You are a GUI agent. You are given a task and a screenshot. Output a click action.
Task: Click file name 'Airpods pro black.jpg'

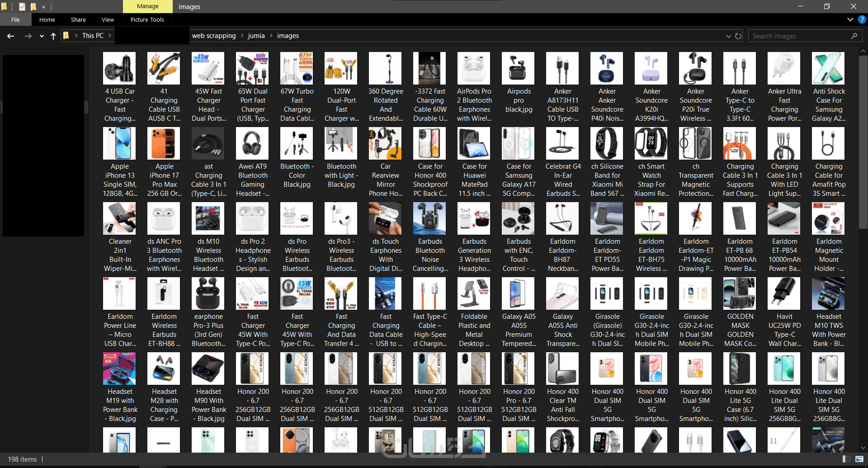coord(519,100)
